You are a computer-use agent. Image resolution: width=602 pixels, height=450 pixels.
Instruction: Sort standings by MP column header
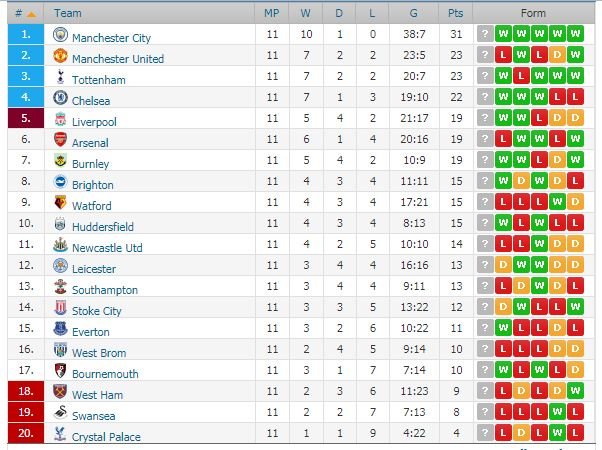click(x=272, y=13)
